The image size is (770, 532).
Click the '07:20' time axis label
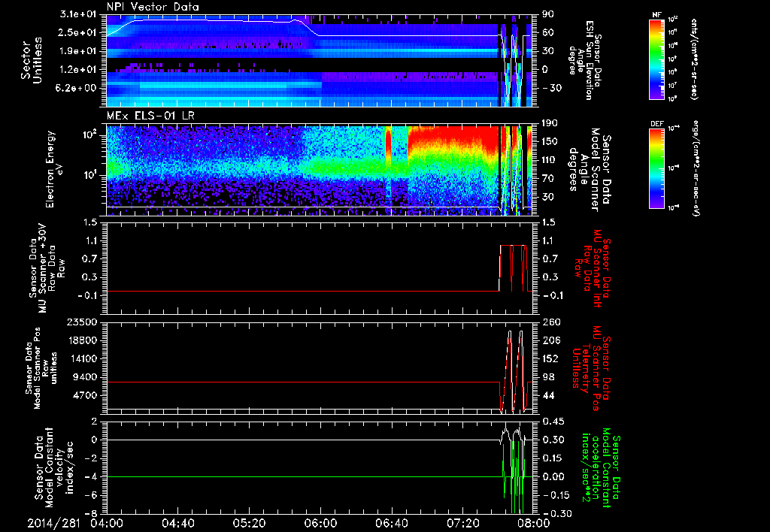462,523
